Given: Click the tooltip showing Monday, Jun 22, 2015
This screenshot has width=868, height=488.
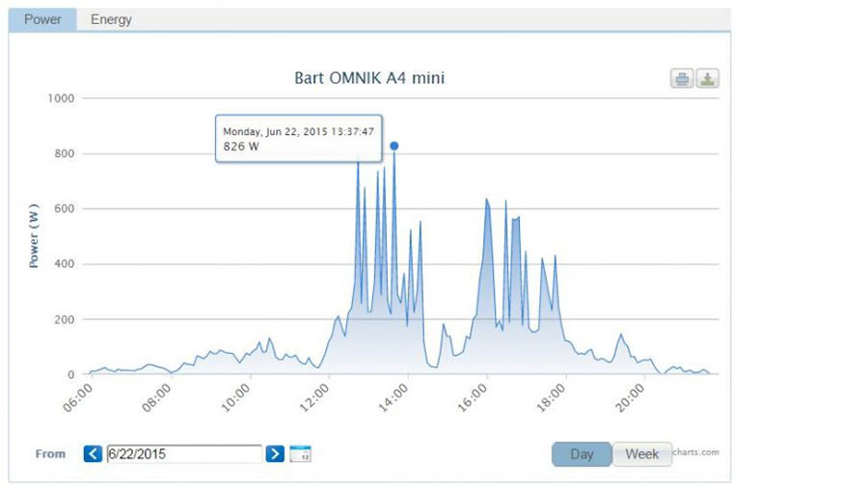Looking at the screenshot, I should (x=298, y=139).
